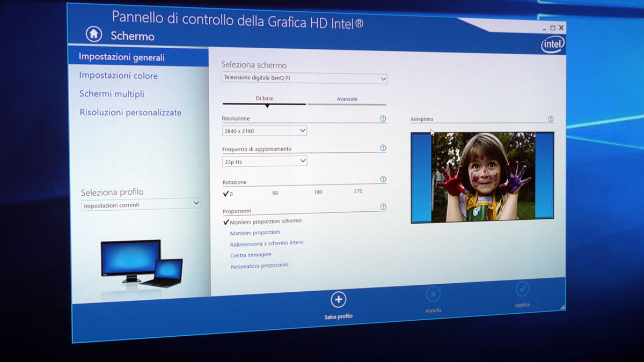The width and height of the screenshot is (644, 362).
Task: Click the Applica label
Action: [522, 305]
